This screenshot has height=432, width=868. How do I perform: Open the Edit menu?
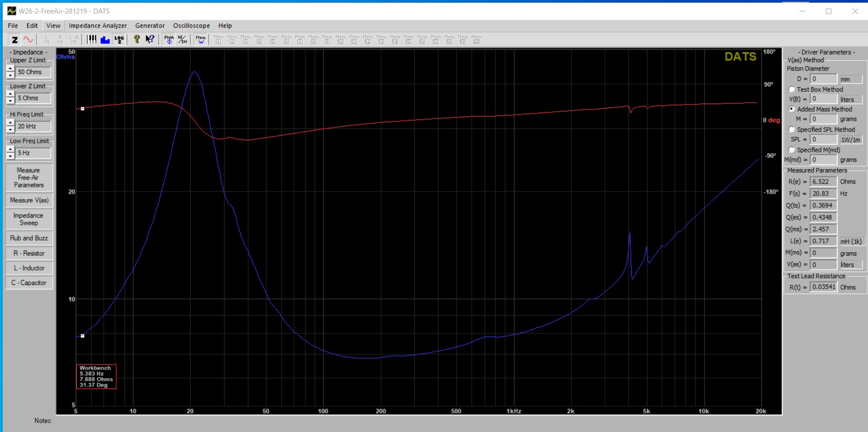pyautogui.click(x=32, y=26)
